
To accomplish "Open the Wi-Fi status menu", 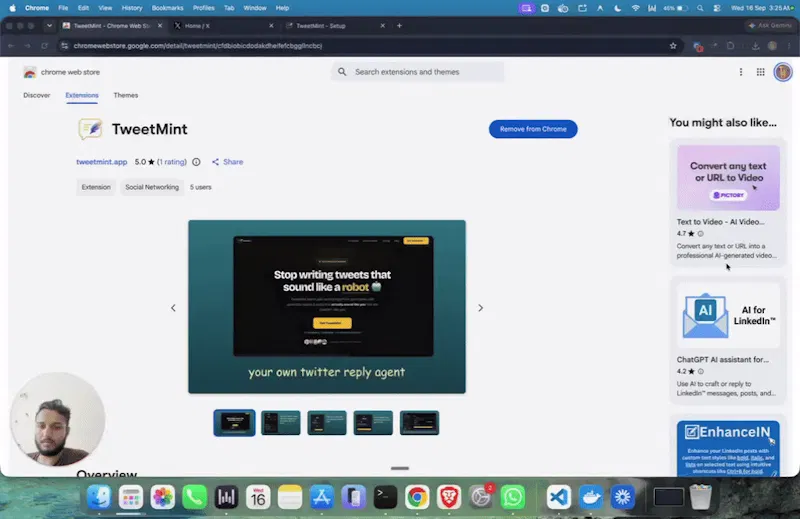I will (635, 8).
